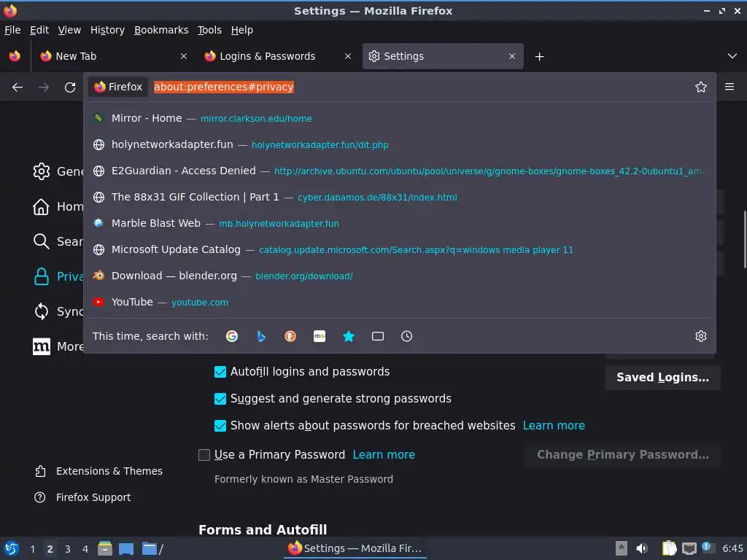Select Microsoft Update Catalog suggestion

click(400, 249)
